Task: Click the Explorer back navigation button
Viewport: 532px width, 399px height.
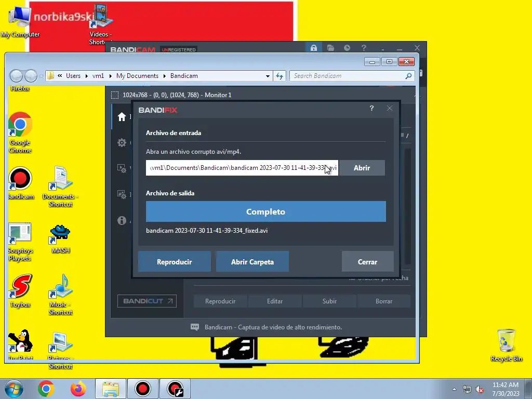Action: 16,76
